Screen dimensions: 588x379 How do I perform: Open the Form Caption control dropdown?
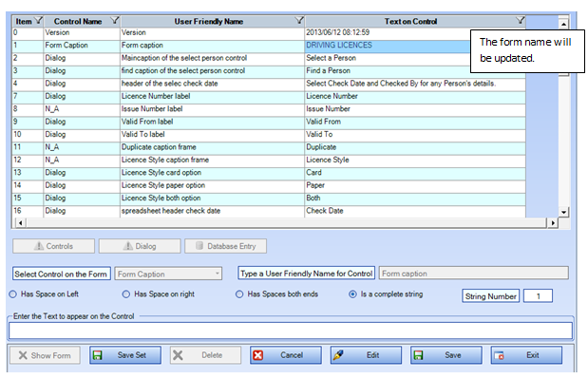pos(218,274)
